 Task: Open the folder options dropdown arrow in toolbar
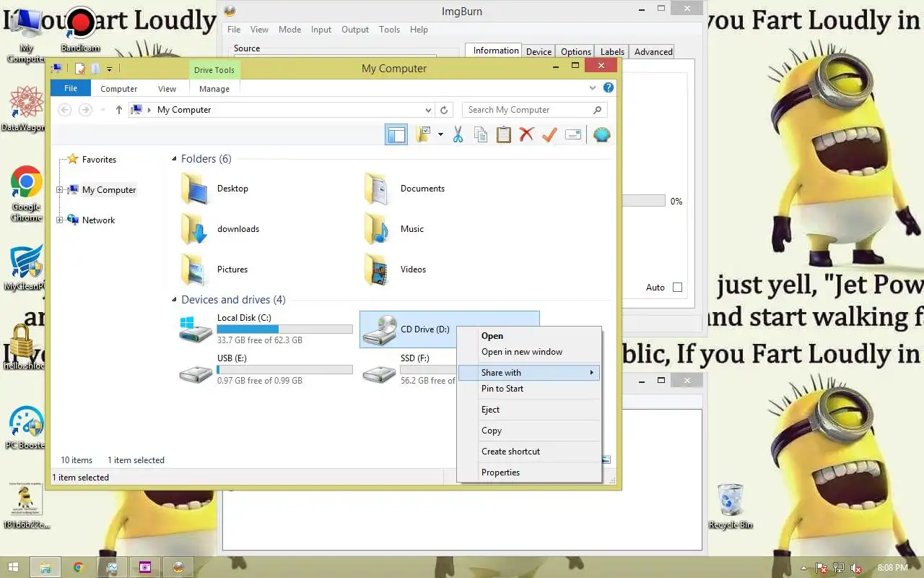click(x=440, y=134)
